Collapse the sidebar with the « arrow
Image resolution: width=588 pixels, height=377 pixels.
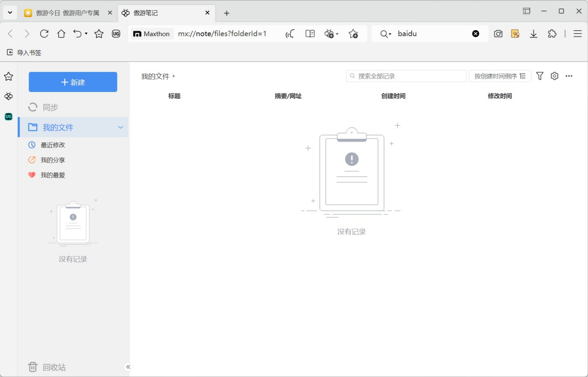pyautogui.click(x=128, y=366)
